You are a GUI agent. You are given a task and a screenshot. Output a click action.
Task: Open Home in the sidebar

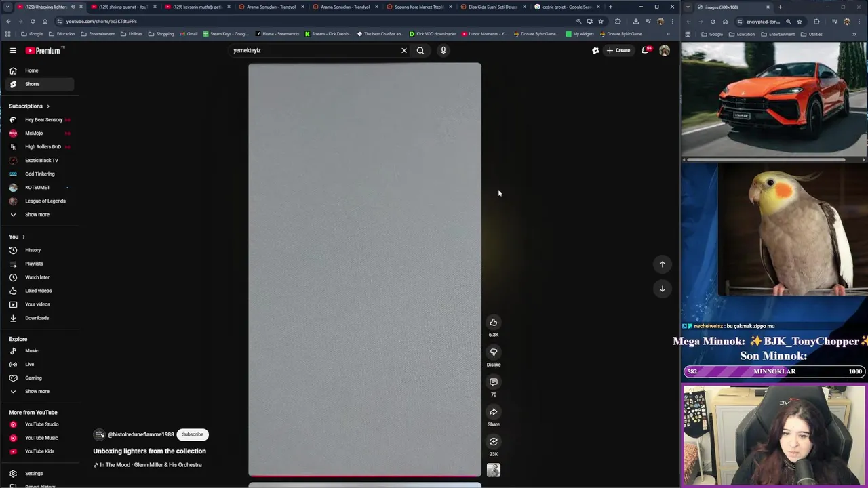pyautogui.click(x=41, y=70)
